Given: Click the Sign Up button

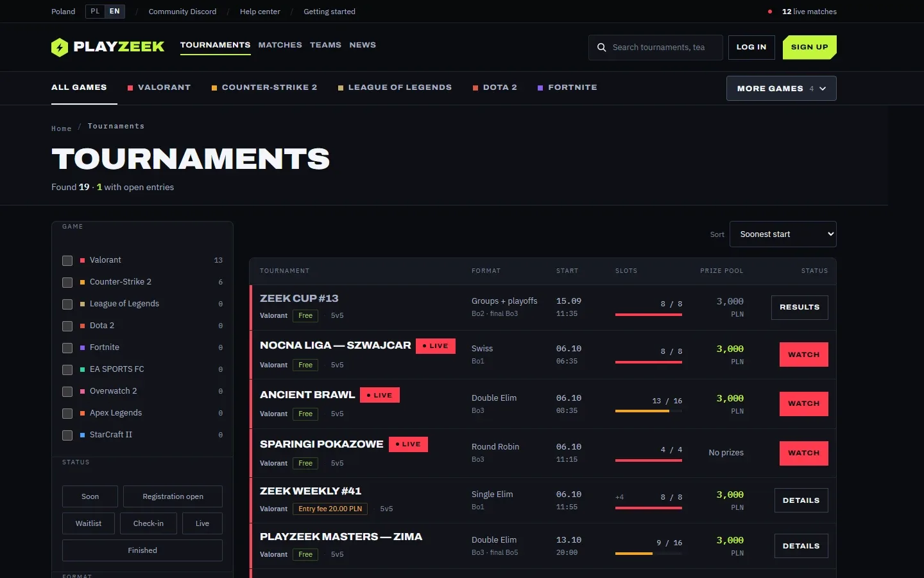Looking at the screenshot, I should (x=810, y=48).
